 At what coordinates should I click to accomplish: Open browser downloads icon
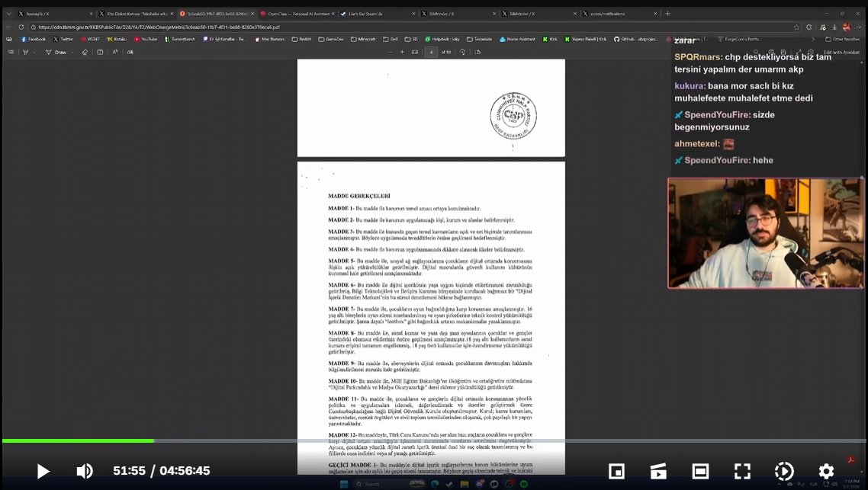pos(834,27)
